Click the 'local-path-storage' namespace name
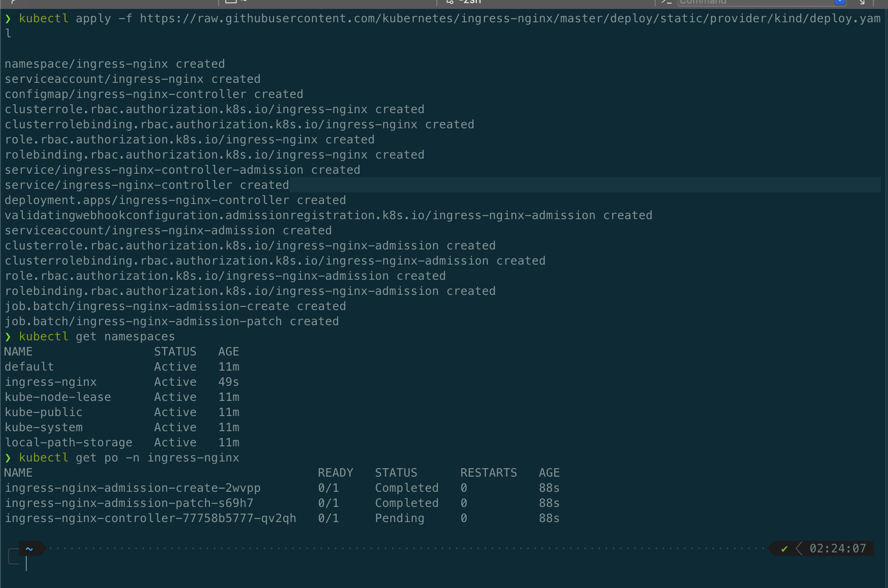Viewport: 888px width, 588px height. click(x=69, y=443)
